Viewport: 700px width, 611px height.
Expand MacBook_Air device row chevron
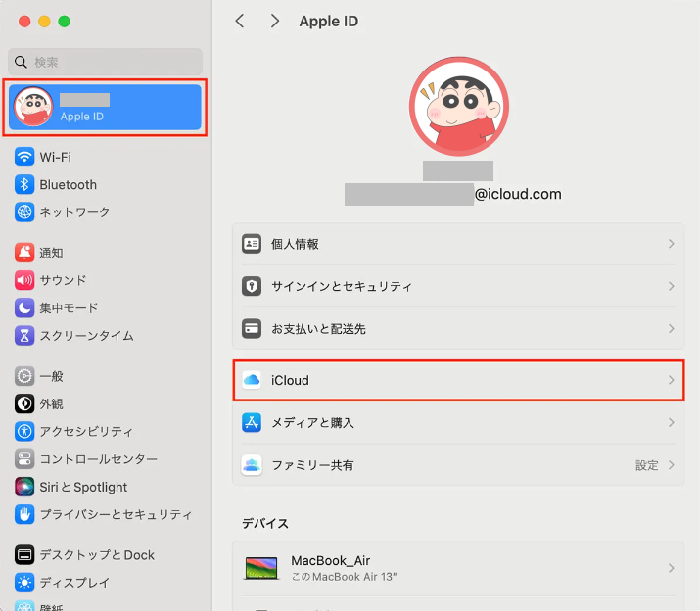pyautogui.click(x=671, y=568)
